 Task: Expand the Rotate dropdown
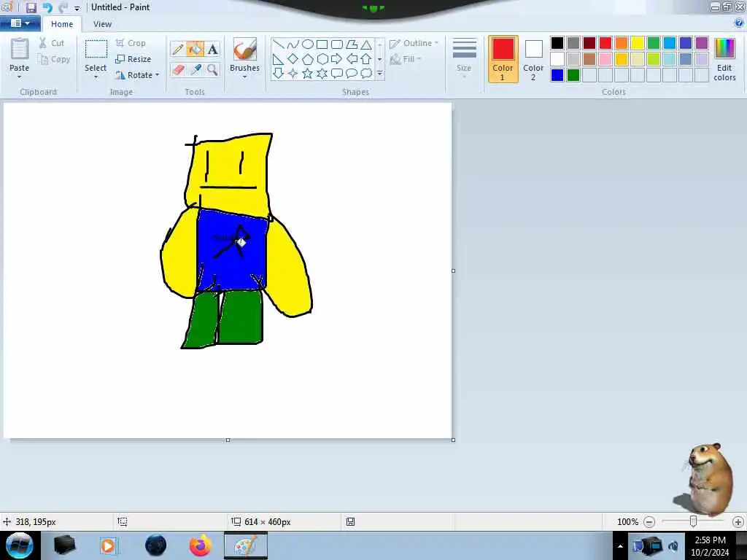point(157,75)
